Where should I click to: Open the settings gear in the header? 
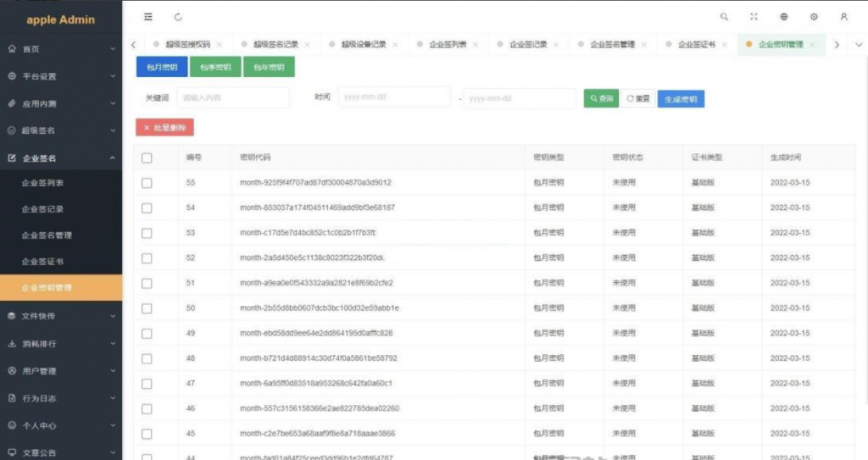pyautogui.click(x=814, y=17)
